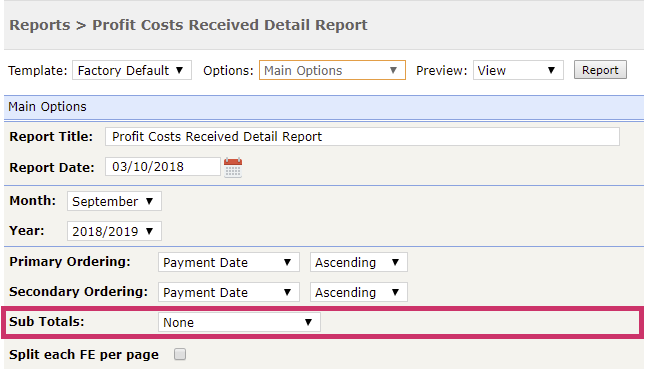The width and height of the screenshot is (645, 369).
Task: Click the Report Date label
Action: click(x=52, y=167)
